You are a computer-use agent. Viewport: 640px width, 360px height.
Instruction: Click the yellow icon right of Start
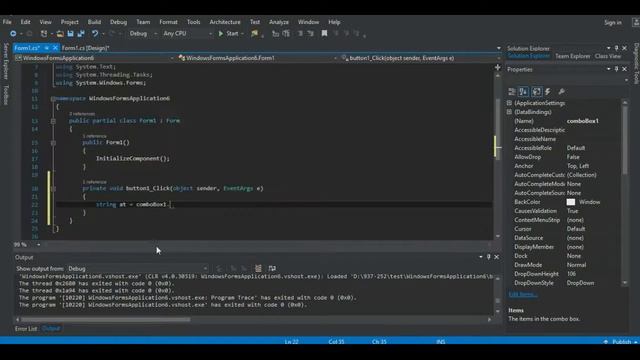pyautogui.click(x=255, y=33)
